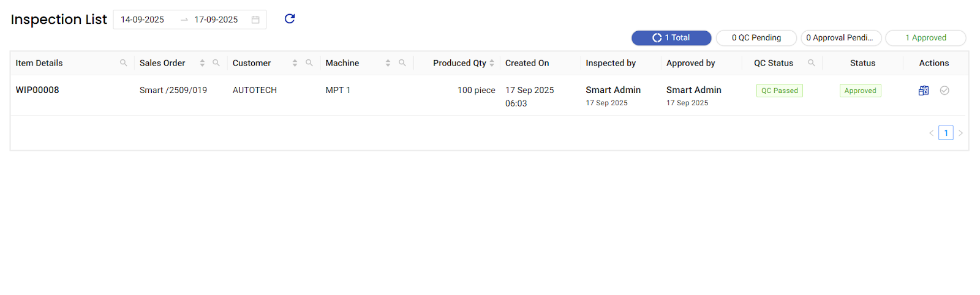This screenshot has height=295, width=980.
Task: Click the start date field 14-09-2025
Action: (143, 20)
